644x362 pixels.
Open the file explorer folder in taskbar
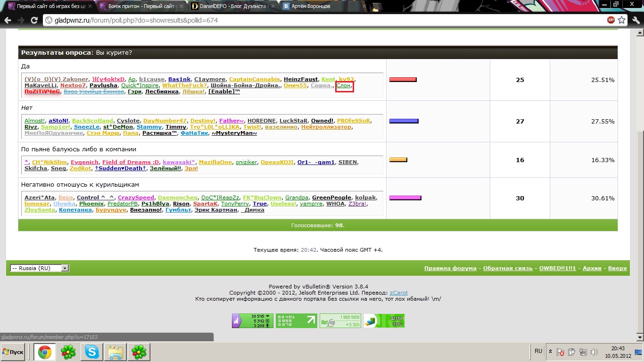(x=116, y=352)
